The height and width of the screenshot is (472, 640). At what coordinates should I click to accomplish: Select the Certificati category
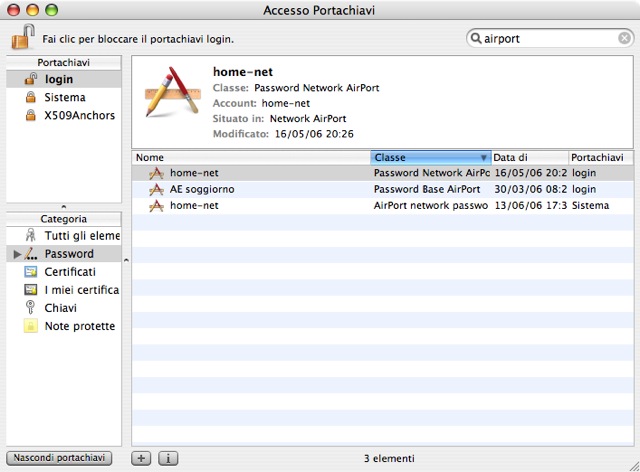[x=64, y=272]
